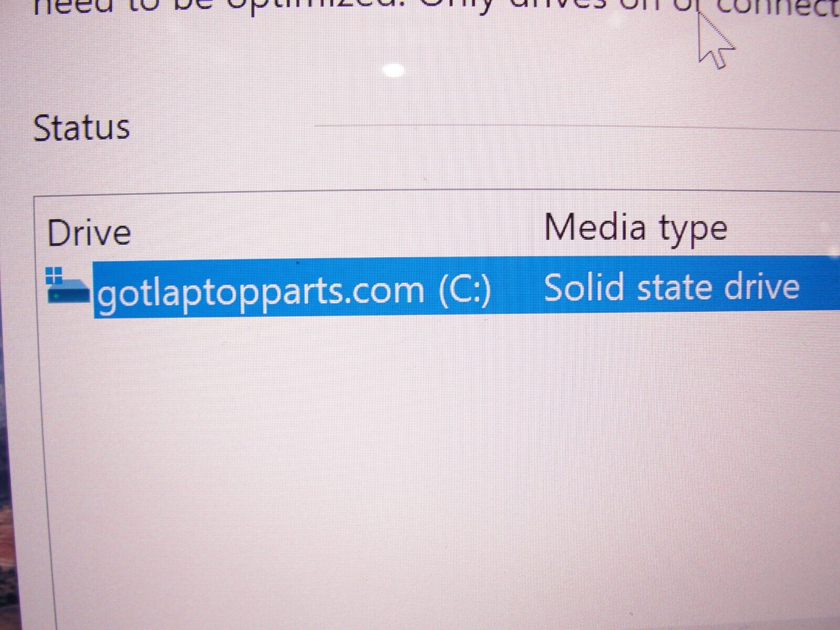Sort by the Drive column header

pyautogui.click(x=89, y=233)
